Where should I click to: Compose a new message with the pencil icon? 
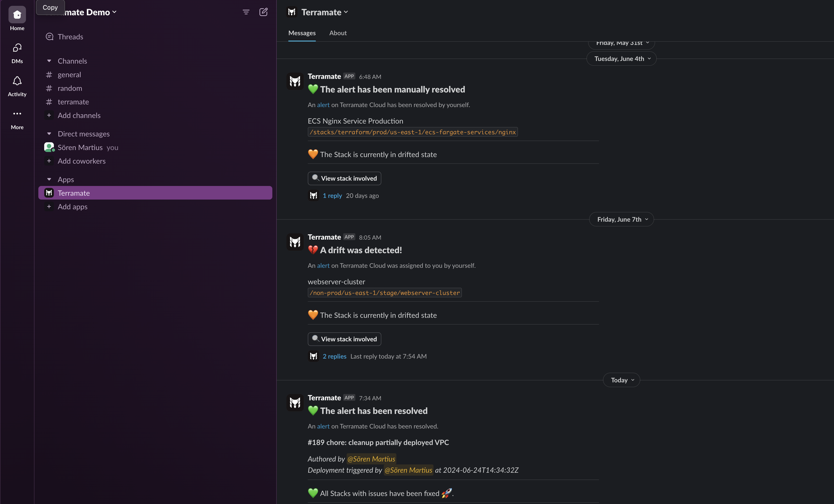tap(264, 12)
